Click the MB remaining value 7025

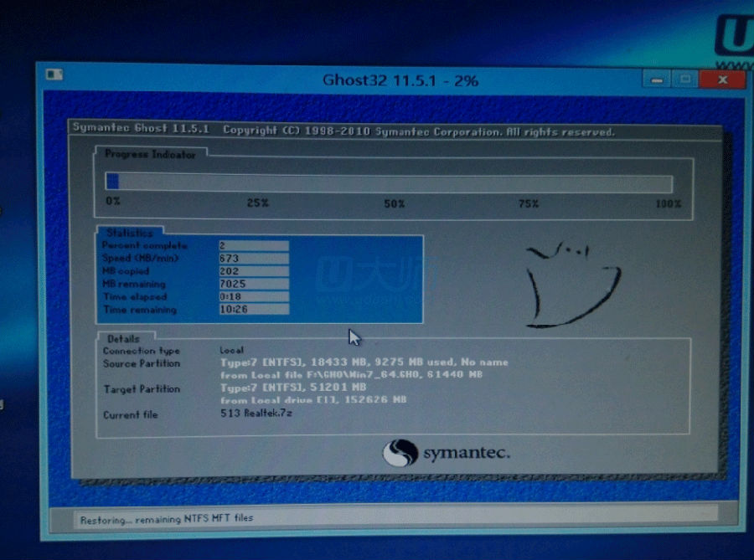pyautogui.click(x=253, y=285)
